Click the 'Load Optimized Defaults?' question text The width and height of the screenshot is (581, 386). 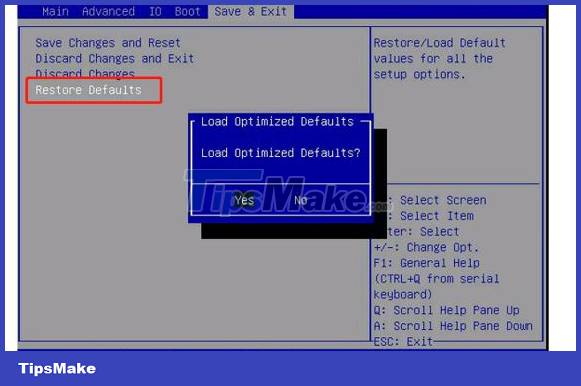coord(280,153)
